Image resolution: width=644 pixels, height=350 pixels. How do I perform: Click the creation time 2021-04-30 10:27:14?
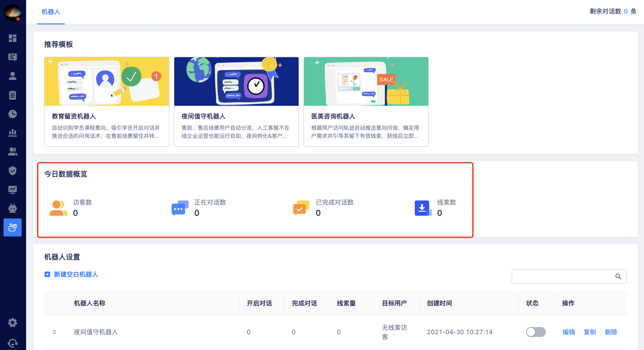click(460, 332)
